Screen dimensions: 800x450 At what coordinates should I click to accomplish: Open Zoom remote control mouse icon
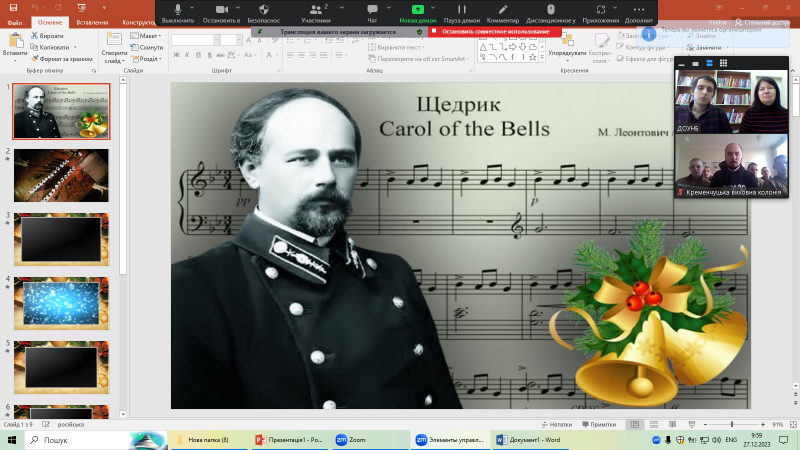tap(551, 13)
